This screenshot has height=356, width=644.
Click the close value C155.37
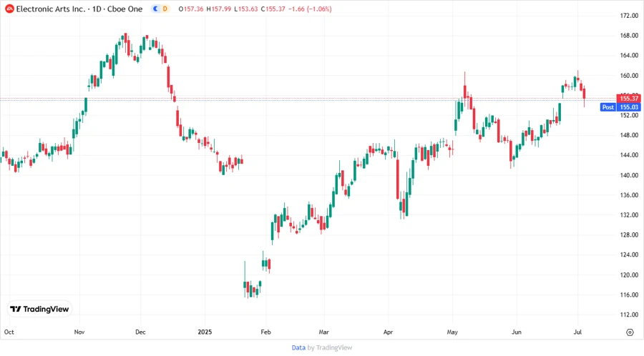click(273, 9)
